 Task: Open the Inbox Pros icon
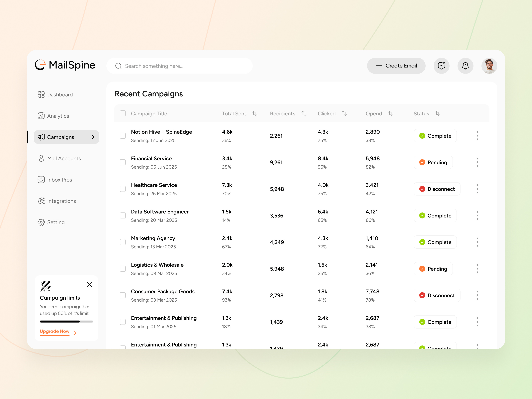pos(41,179)
